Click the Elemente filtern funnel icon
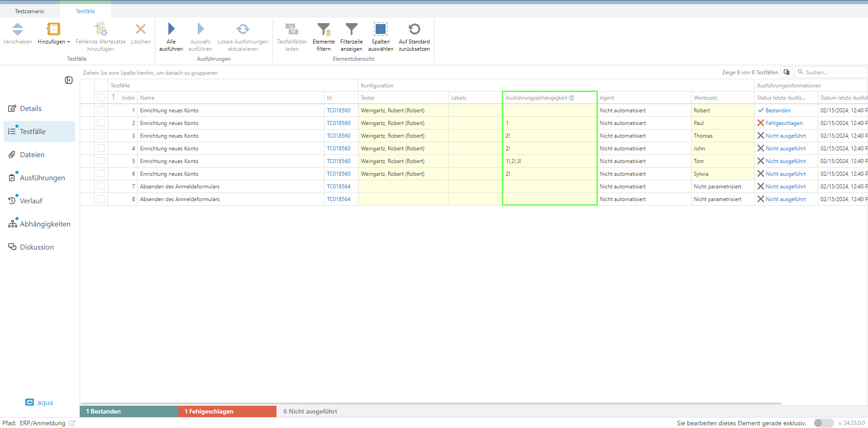Viewport: 868px width, 428px height. [x=324, y=29]
